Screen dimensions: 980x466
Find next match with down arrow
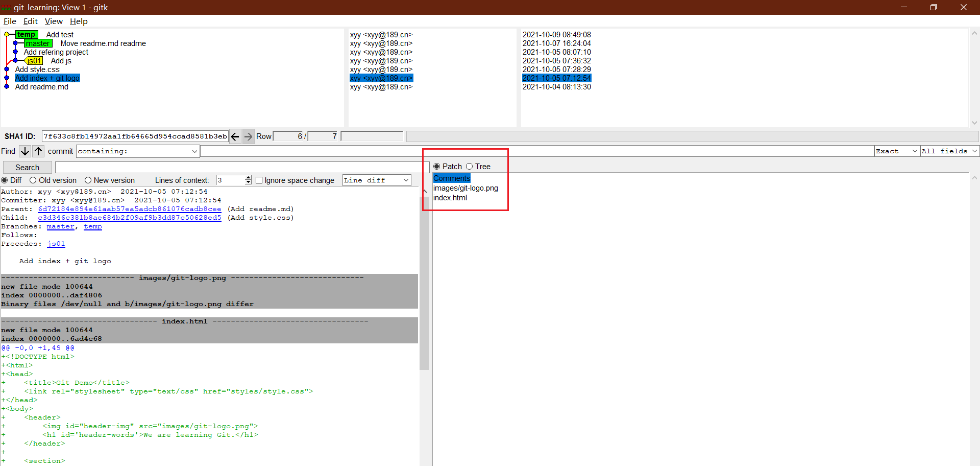(x=24, y=151)
